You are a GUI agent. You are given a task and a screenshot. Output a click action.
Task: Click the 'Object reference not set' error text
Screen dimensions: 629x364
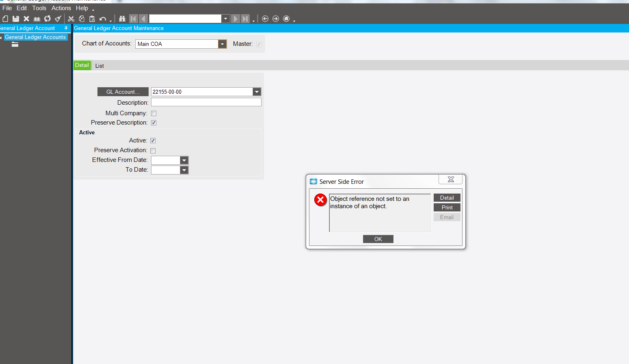click(x=370, y=202)
